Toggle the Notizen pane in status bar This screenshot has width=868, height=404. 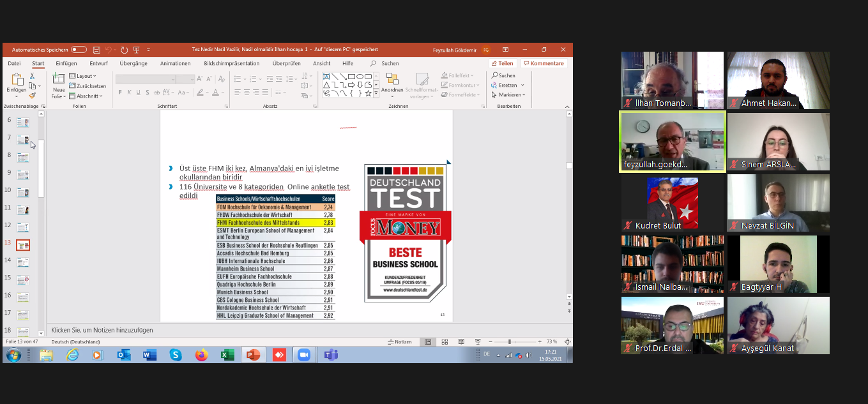tap(400, 342)
